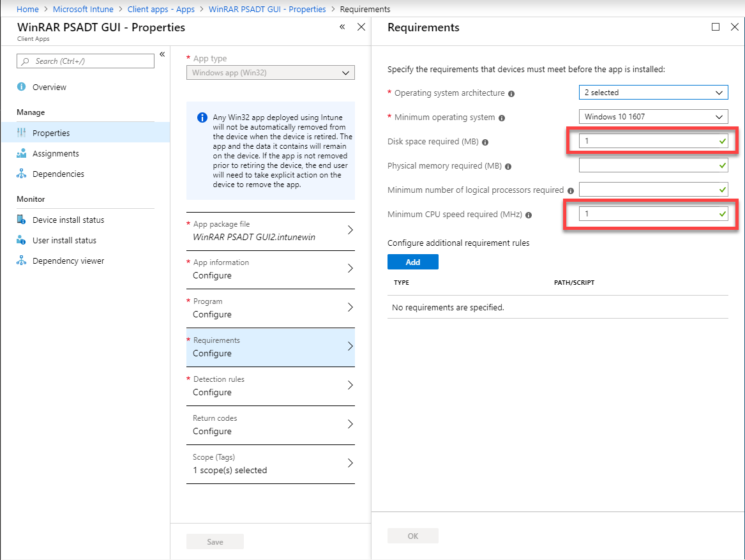Viewport: 745px width, 560px height.
Task: Click the Dependency viewer icon
Action: [22, 261]
